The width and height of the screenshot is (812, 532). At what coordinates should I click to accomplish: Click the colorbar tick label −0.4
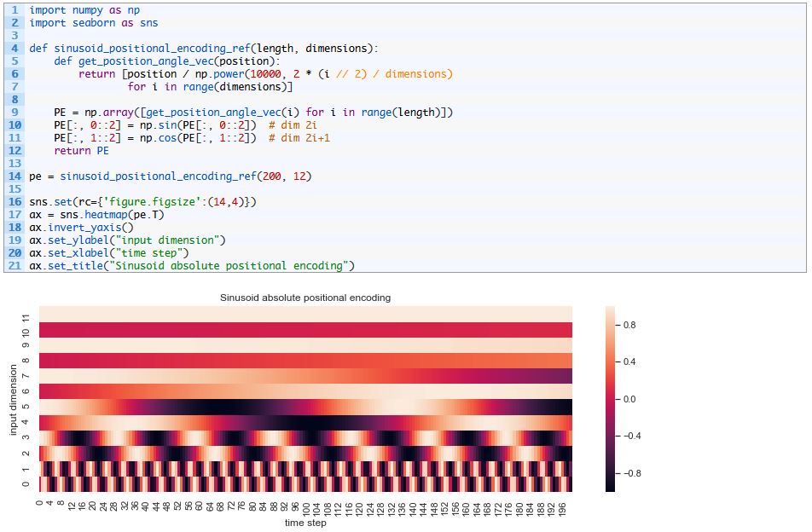pos(631,436)
